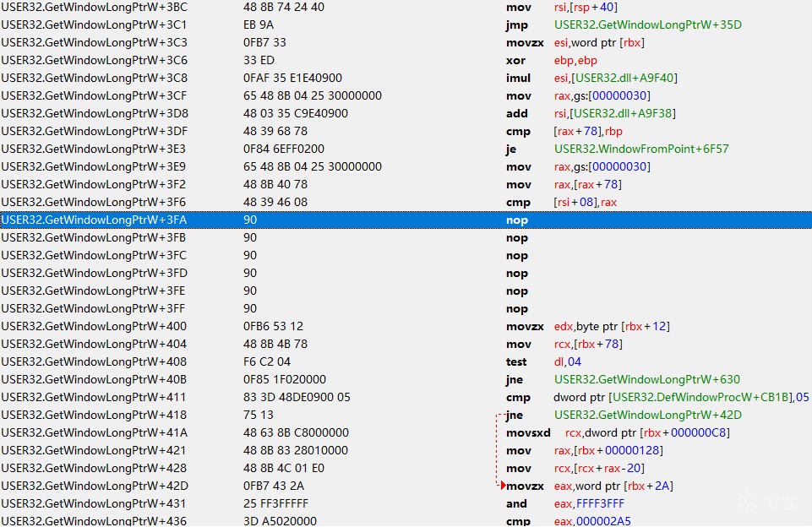
Task: Click jump target USER32.GetWindowLongPtrW+630
Action: (646, 379)
